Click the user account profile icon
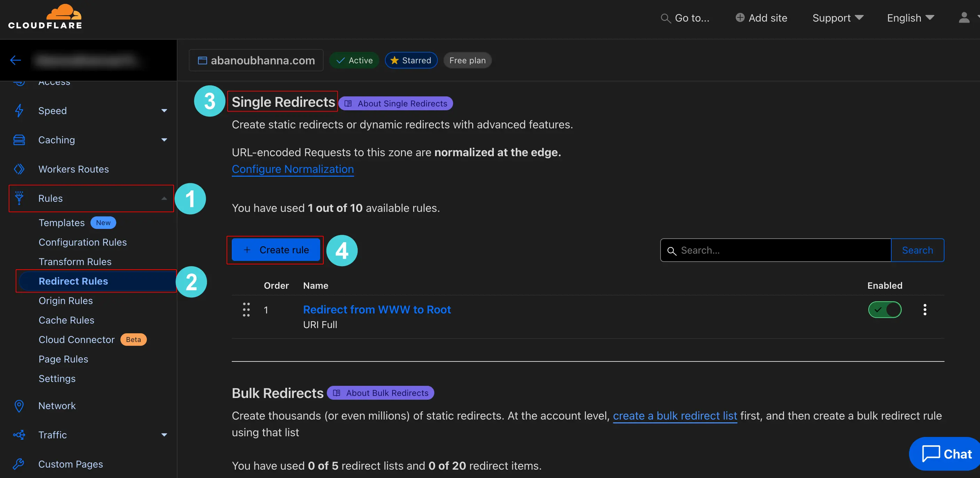The height and width of the screenshot is (478, 980). click(964, 18)
